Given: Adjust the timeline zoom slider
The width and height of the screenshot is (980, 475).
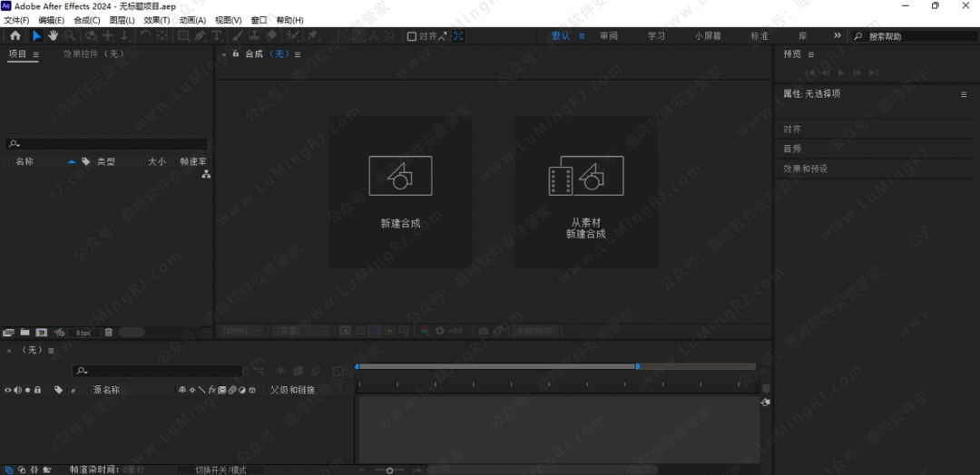Looking at the screenshot, I should coord(390,470).
